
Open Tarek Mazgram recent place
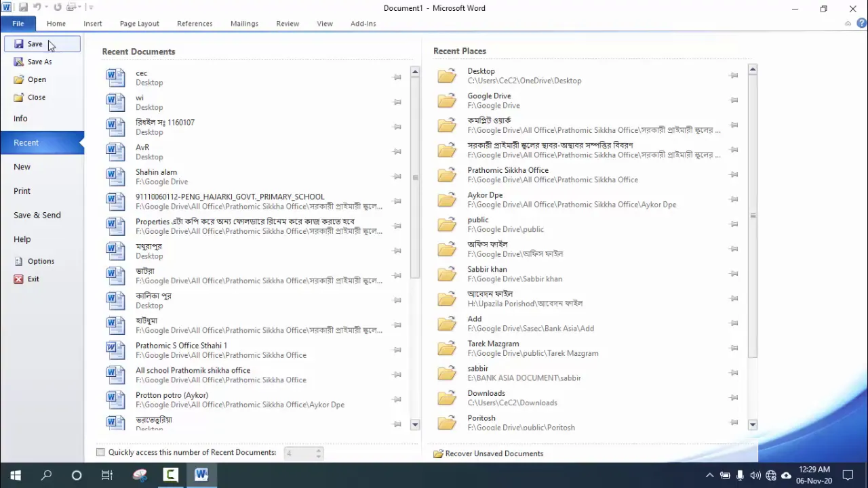pos(590,348)
